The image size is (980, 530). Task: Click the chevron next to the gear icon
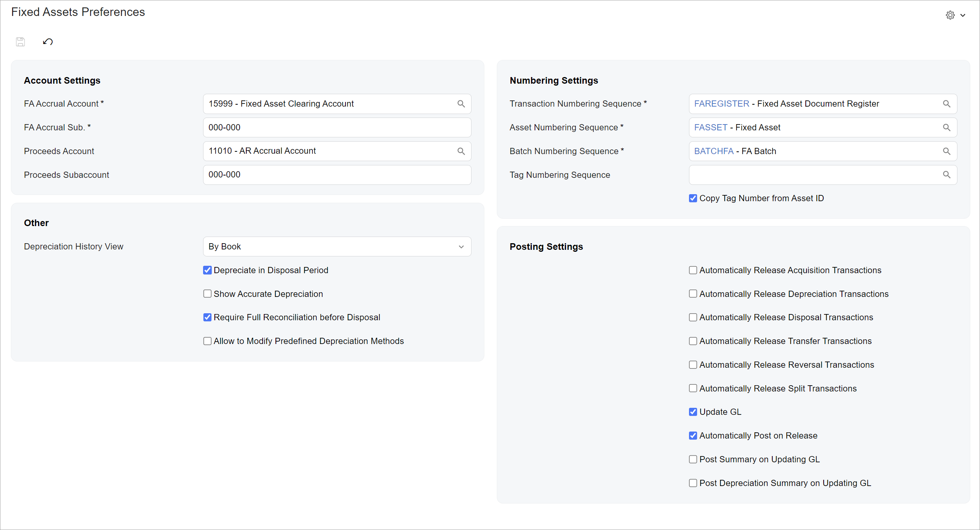(x=963, y=16)
